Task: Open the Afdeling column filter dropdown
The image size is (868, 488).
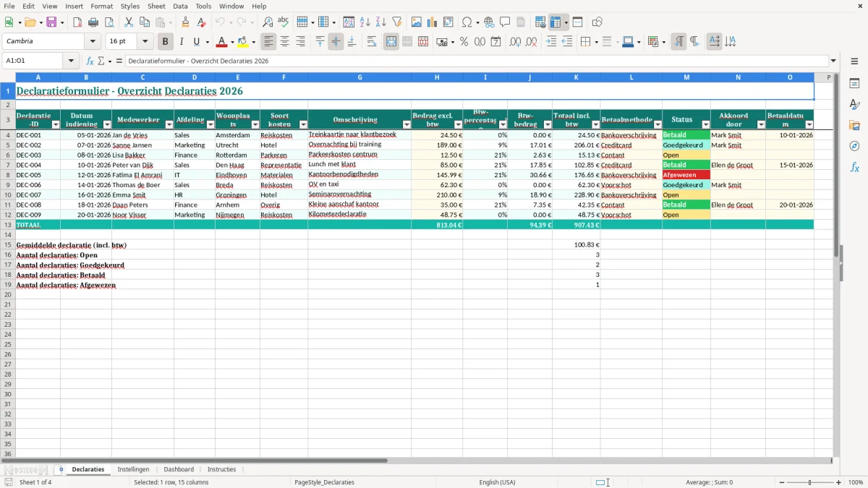Action: tap(210, 125)
